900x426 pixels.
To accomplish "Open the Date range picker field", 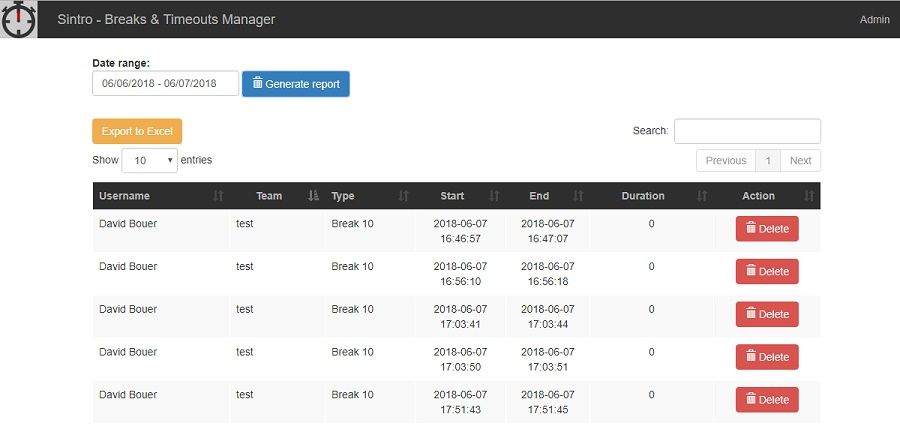I will click(165, 83).
